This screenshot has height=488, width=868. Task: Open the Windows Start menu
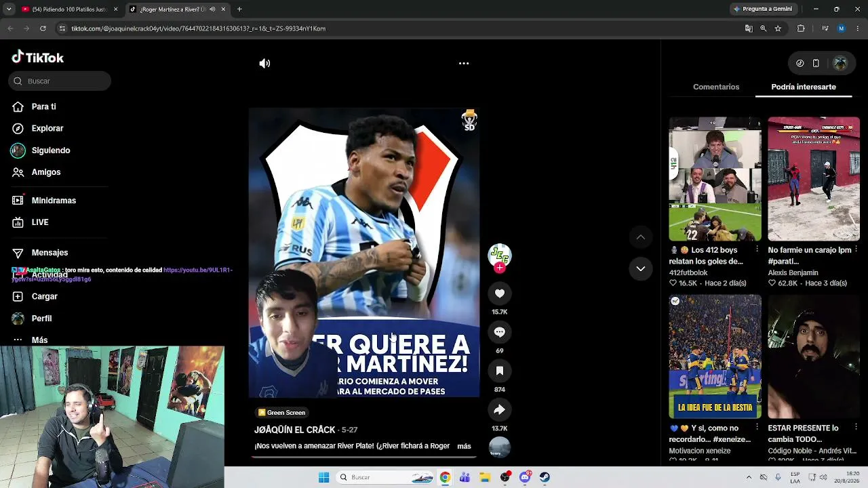click(324, 477)
